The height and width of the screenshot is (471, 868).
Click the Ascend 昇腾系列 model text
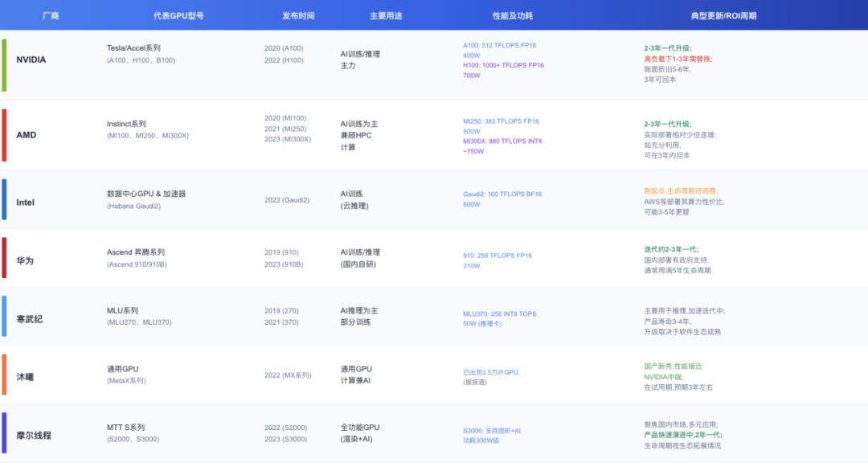[136, 252]
